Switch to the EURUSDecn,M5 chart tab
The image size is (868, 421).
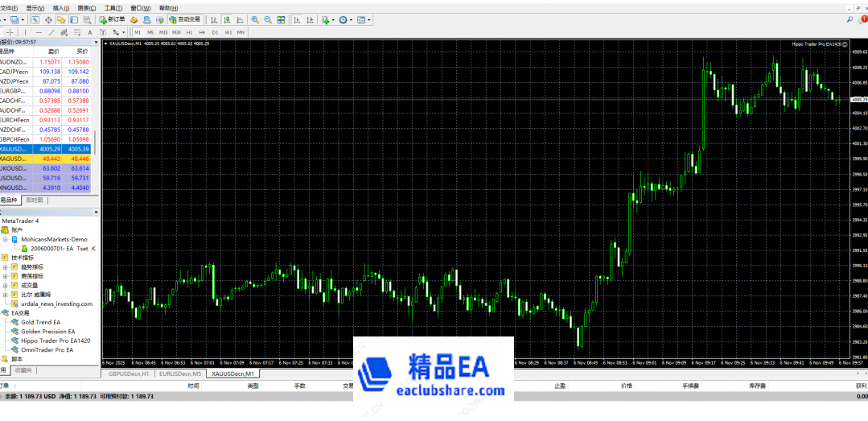point(179,374)
